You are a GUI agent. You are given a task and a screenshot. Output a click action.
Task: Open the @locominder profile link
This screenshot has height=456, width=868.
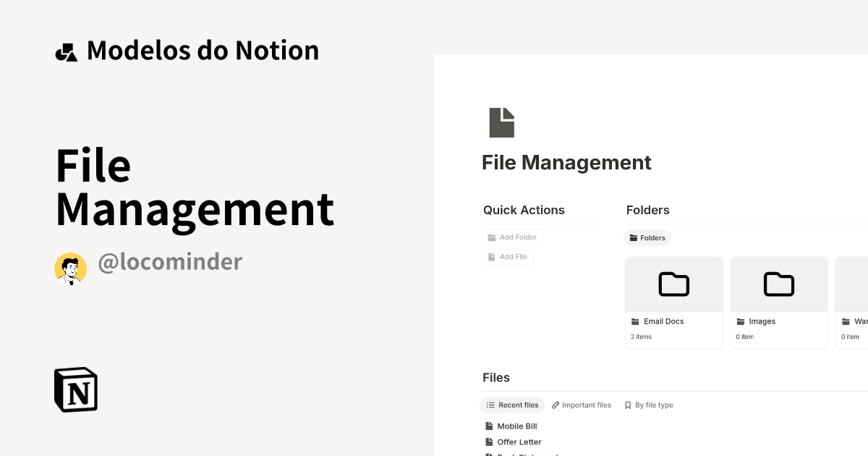[x=171, y=261]
